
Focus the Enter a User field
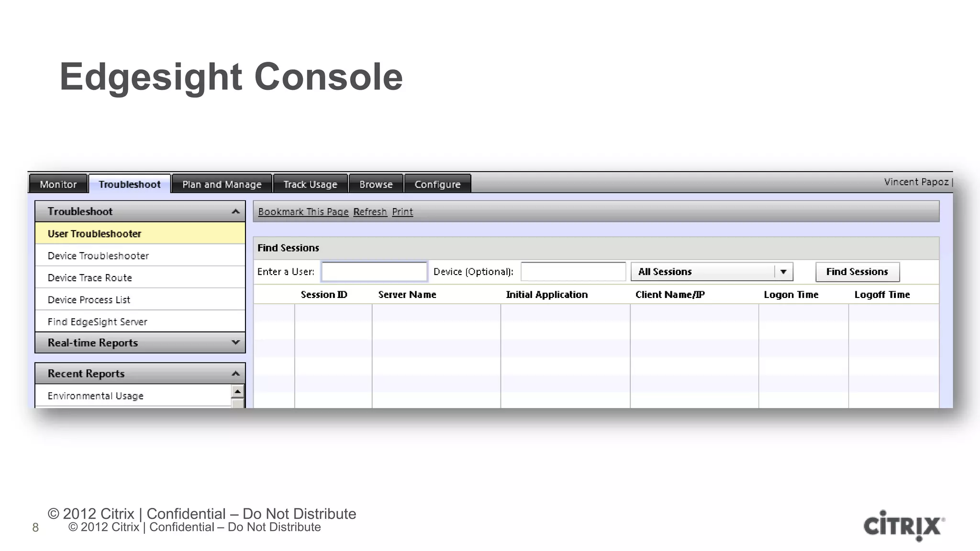click(x=374, y=272)
